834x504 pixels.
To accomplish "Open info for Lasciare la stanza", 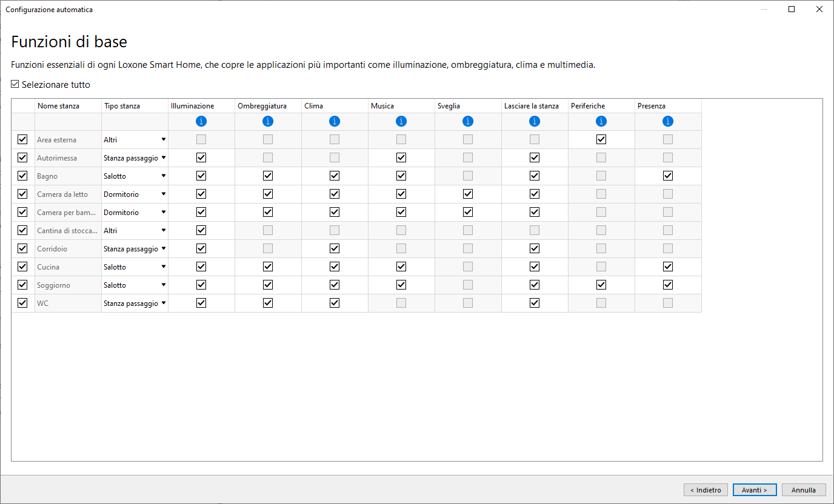I will click(535, 121).
